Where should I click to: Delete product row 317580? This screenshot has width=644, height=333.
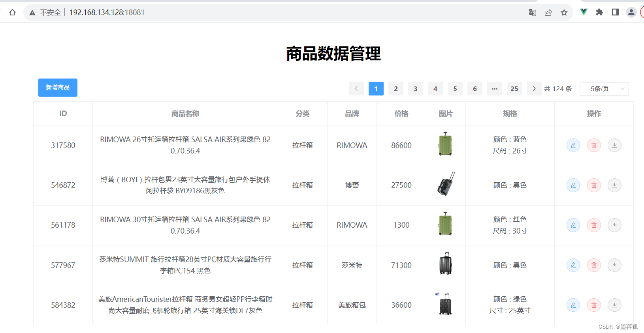594,145
